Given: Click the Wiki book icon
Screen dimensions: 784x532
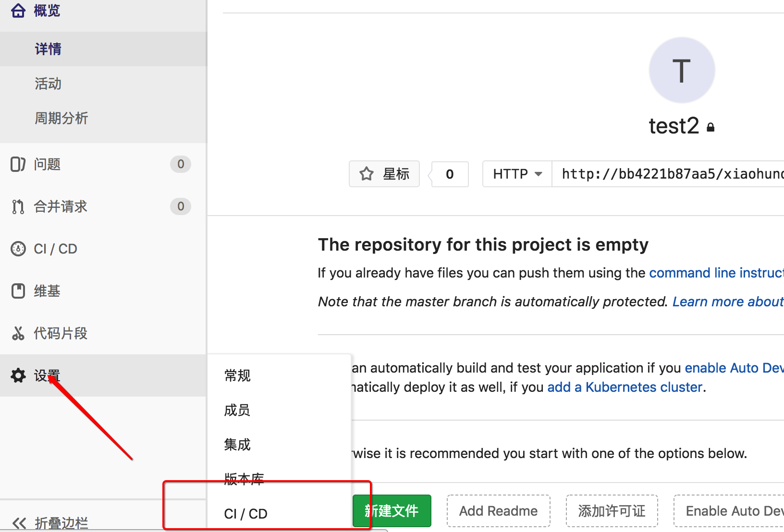Looking at the screenshot, I should (18, 291).
